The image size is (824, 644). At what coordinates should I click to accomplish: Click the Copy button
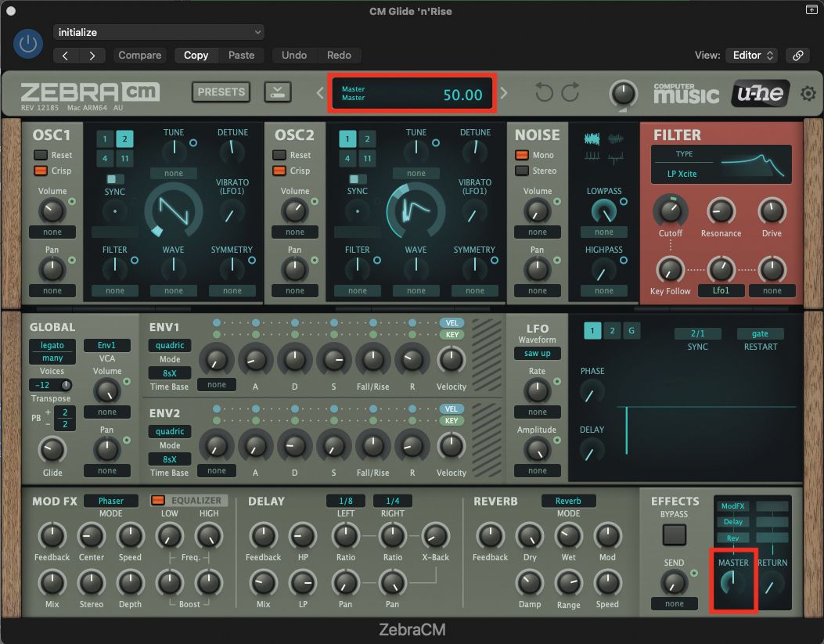(196, 56)
